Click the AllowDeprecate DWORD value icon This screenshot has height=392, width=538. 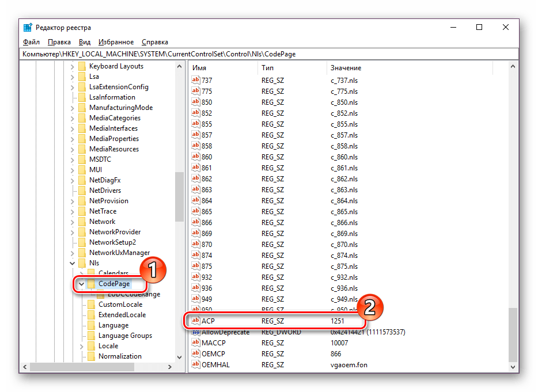195,332
